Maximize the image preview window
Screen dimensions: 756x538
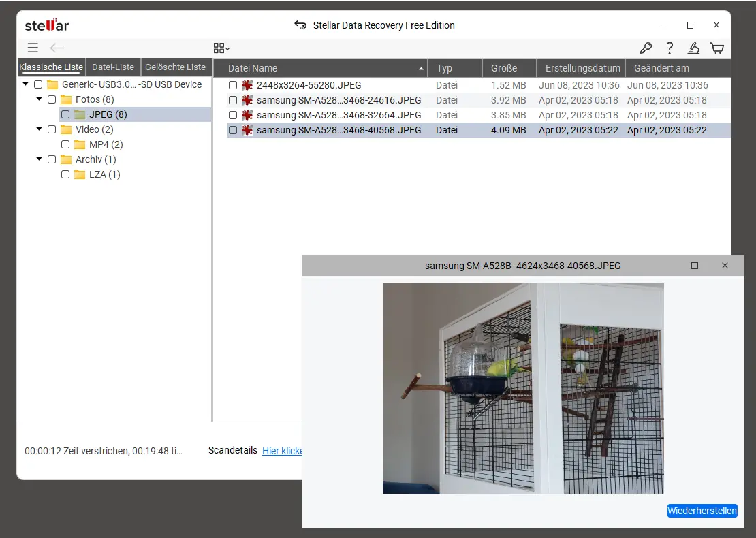tap(695, 266)
